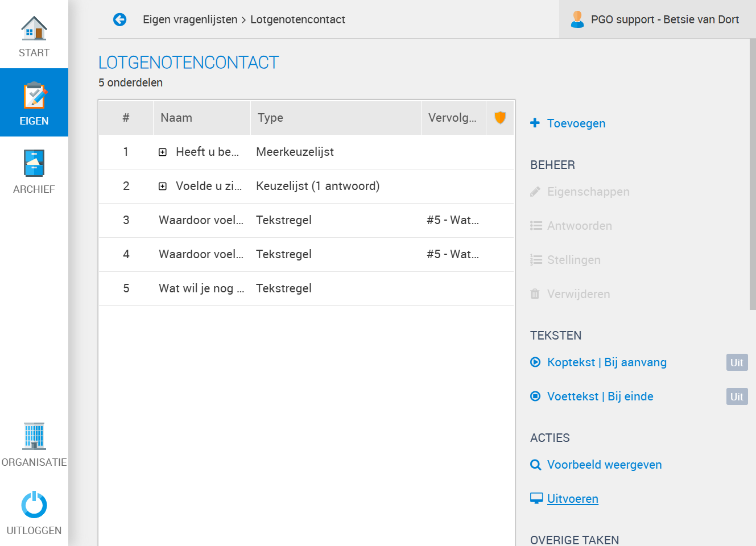Open the Uitvoeren link
Viewport: 756px width, 546px height.
click(572, 499)
